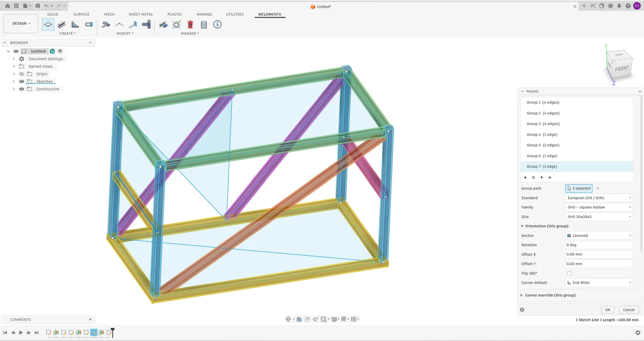
Task: Play the timeline
Action: point(21,333)
